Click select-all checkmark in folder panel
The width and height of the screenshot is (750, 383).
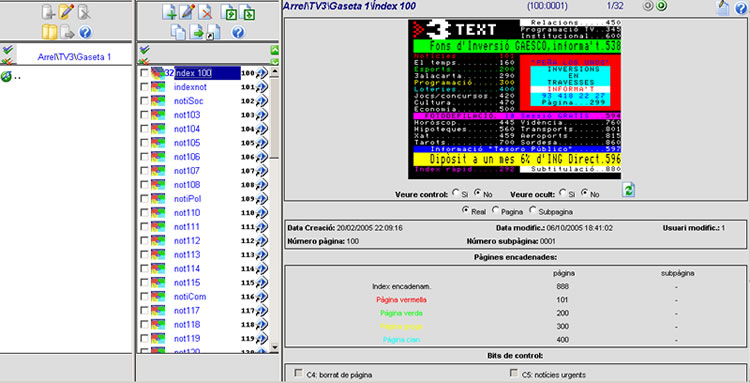pos(7,49)
